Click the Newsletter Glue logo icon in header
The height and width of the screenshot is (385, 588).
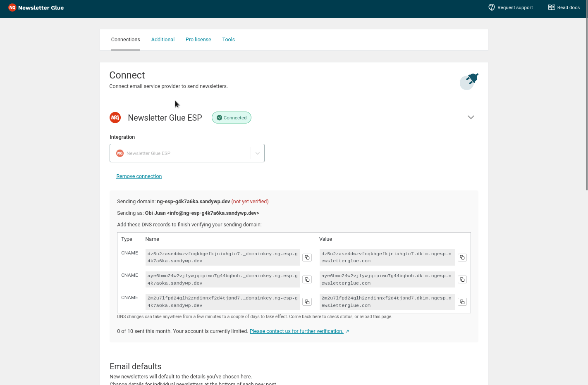[x=12, y=7]
